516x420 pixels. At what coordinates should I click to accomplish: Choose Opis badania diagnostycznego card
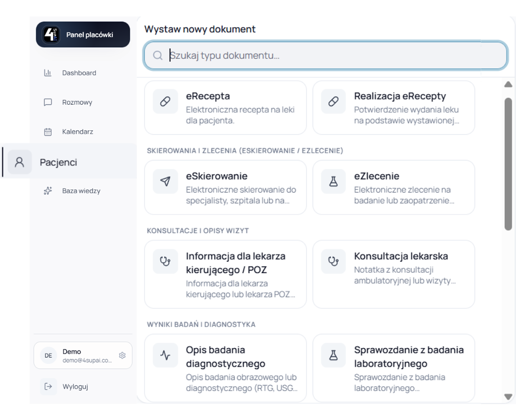226,368
